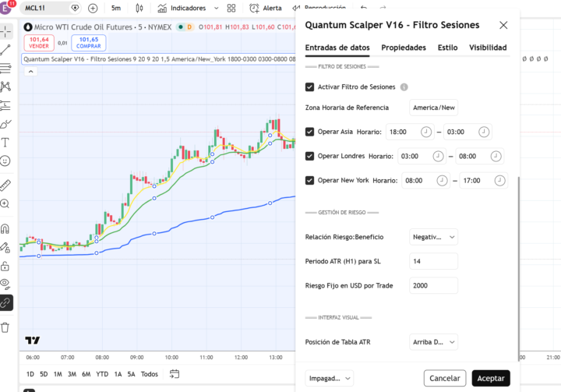Select the brush drawing tool
This screenshot has height=392, width=561.
[x=5, y=124]
